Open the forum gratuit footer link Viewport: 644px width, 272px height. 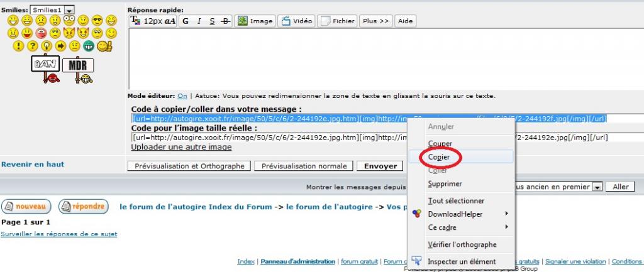pyautogui.click(x=359, y=261)
